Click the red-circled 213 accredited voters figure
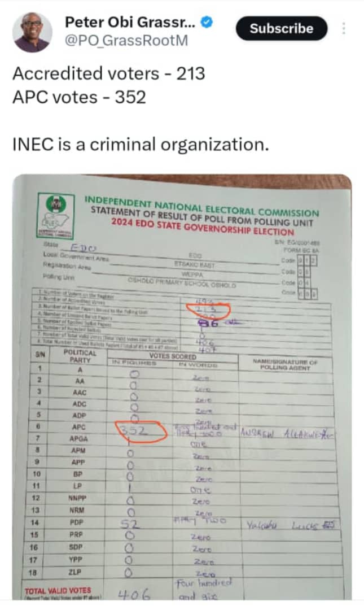Screen dimensions: 364x610 coord(208,310)
